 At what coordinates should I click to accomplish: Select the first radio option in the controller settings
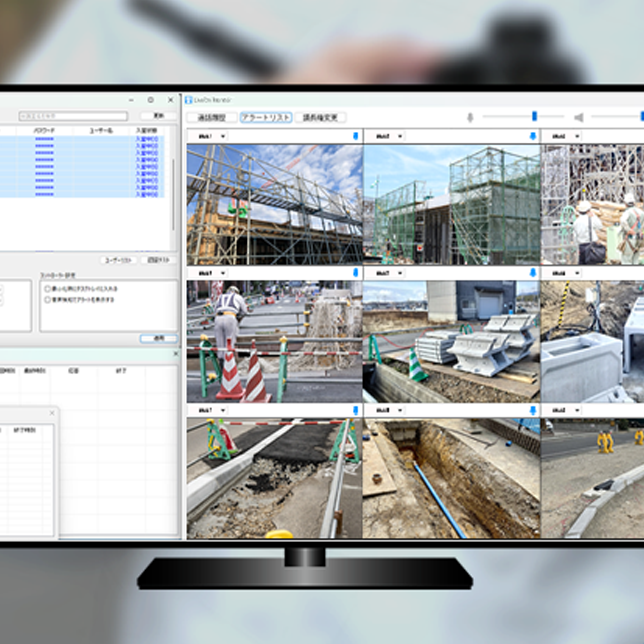coord(48,287)
